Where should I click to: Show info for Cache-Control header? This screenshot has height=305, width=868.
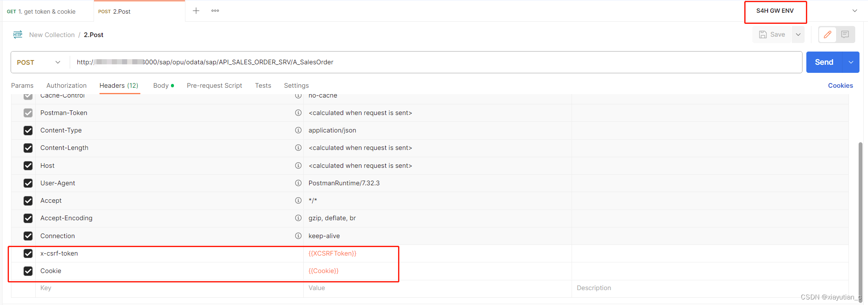[x=298, y=96]
